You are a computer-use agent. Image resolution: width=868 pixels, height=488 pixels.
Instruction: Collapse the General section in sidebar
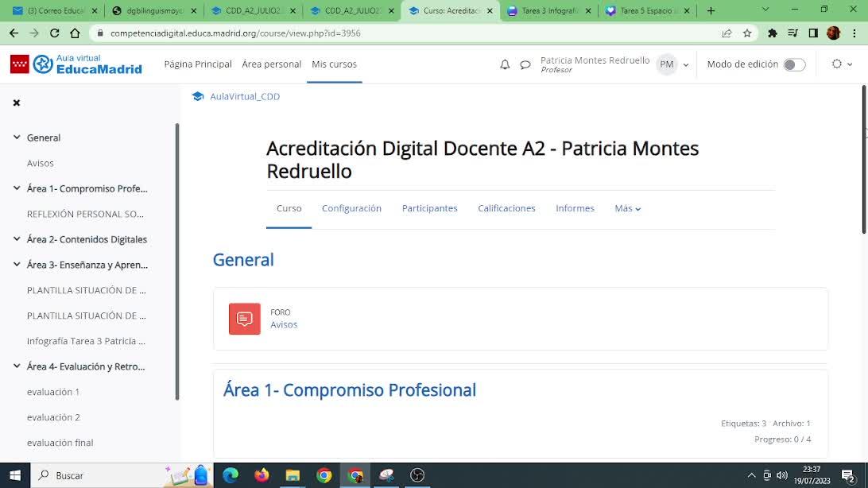[17, 137]
